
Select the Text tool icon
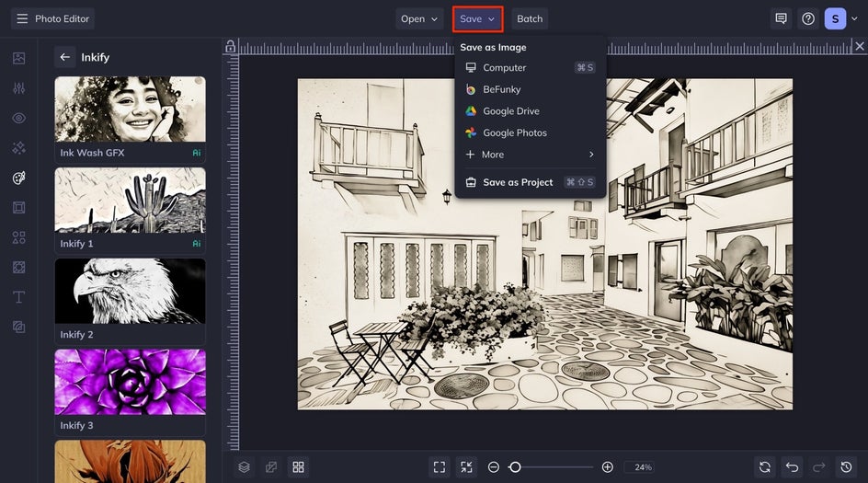click(18, 297)
